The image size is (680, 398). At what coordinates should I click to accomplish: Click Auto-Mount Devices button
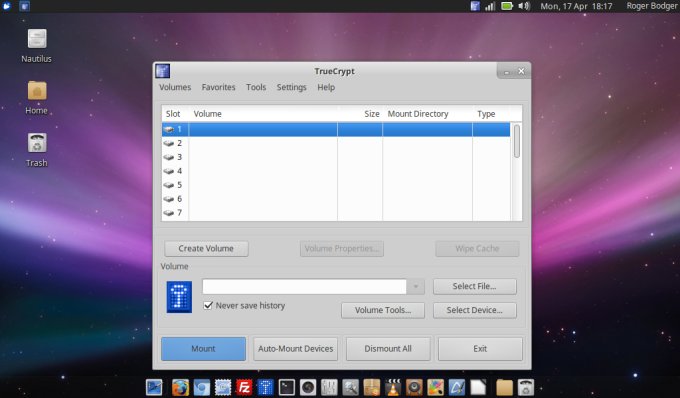pyautogui.click(x=295, y=349)
